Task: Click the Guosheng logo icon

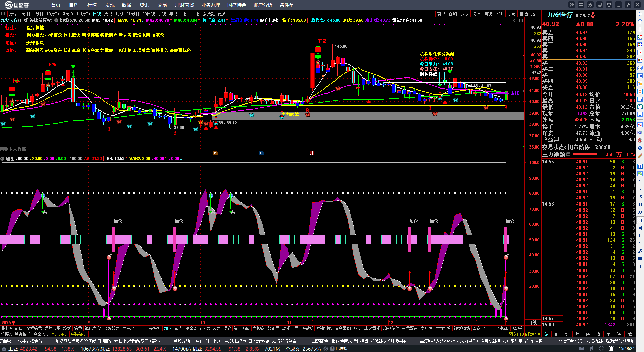Action: 8,5
